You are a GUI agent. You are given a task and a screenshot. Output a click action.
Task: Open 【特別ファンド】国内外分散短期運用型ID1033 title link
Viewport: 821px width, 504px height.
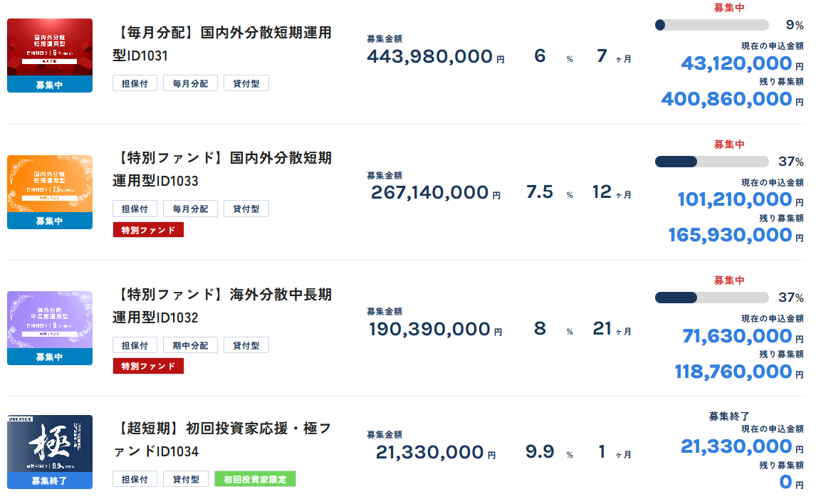click(221, 169)
